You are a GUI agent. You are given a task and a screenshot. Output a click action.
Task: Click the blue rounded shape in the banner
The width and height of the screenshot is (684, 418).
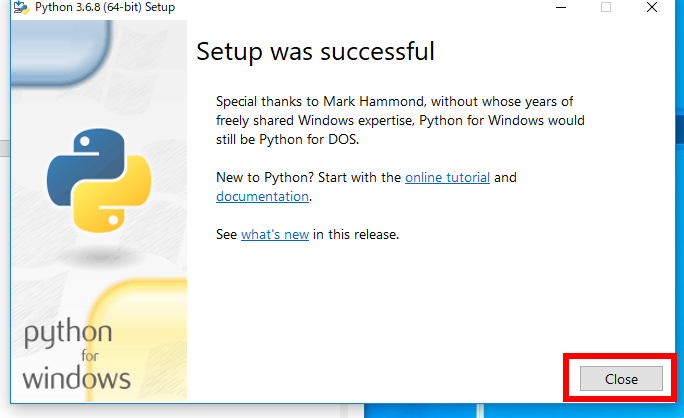pos(60,52)
